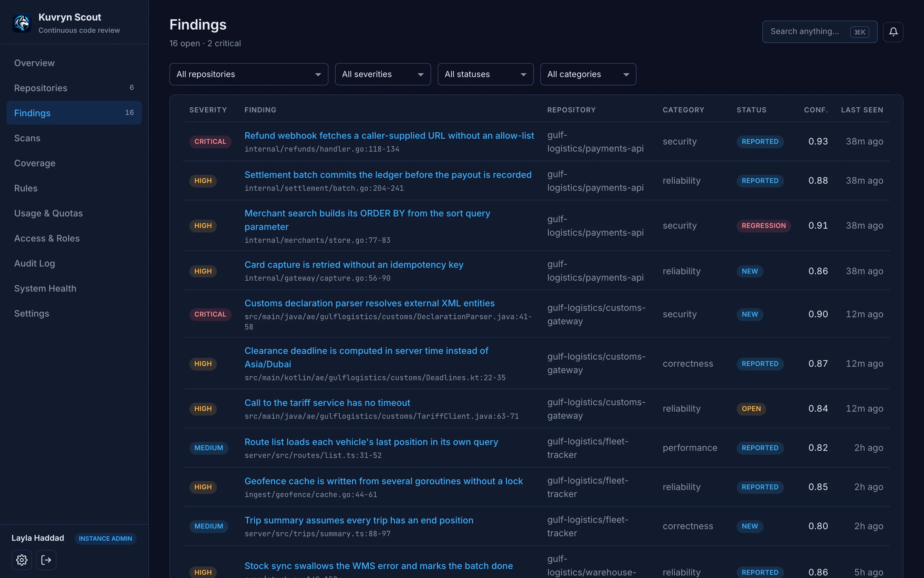The image size is (924, 578).
Task: Click the REGRESSION status badge
Action: [x=764, y=225]
